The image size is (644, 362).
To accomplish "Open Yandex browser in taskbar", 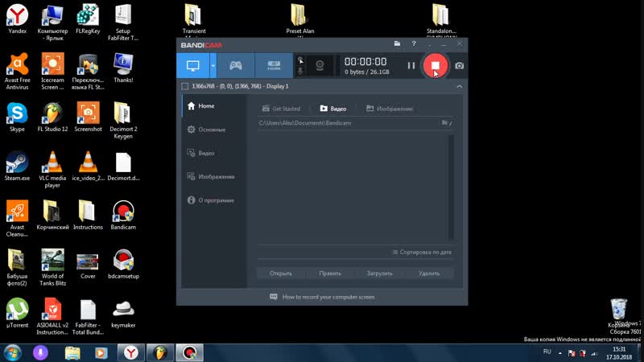I will [x=131, y=352].
